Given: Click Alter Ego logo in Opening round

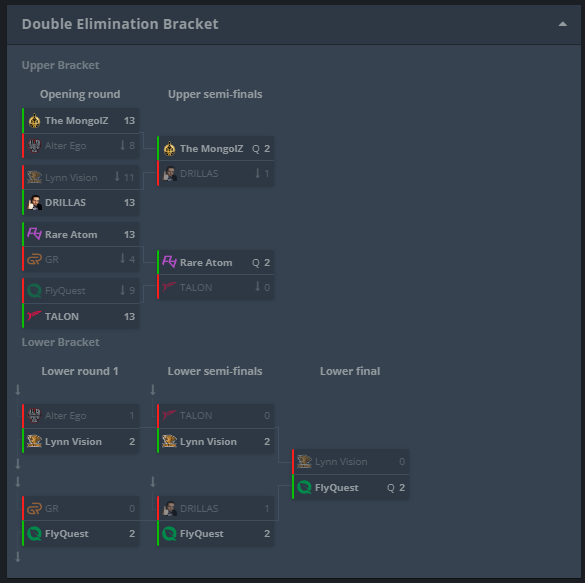Looking at the screenshot, I should 34,145.
